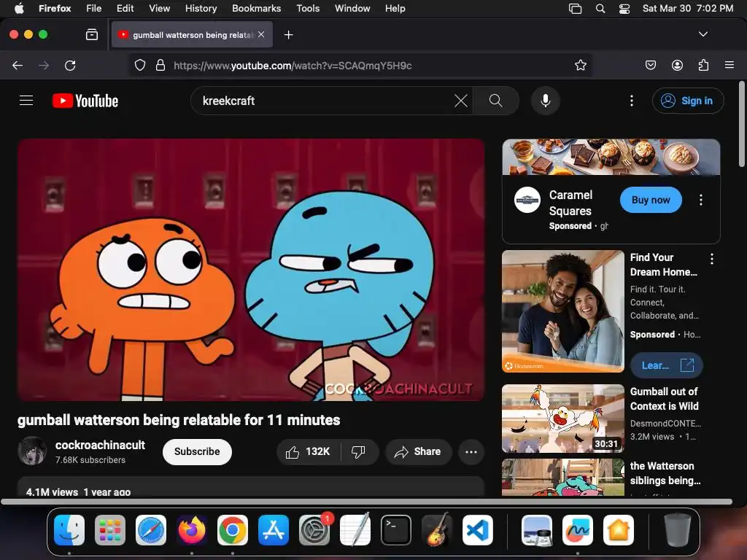Open macOS Control Center

pyautogui.click(x=624, y=9)
